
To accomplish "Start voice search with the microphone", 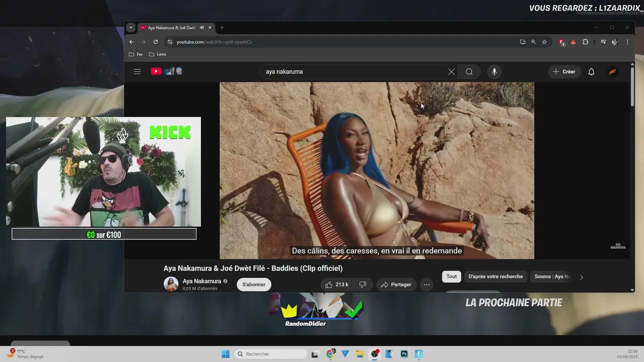I will point(494,72).
